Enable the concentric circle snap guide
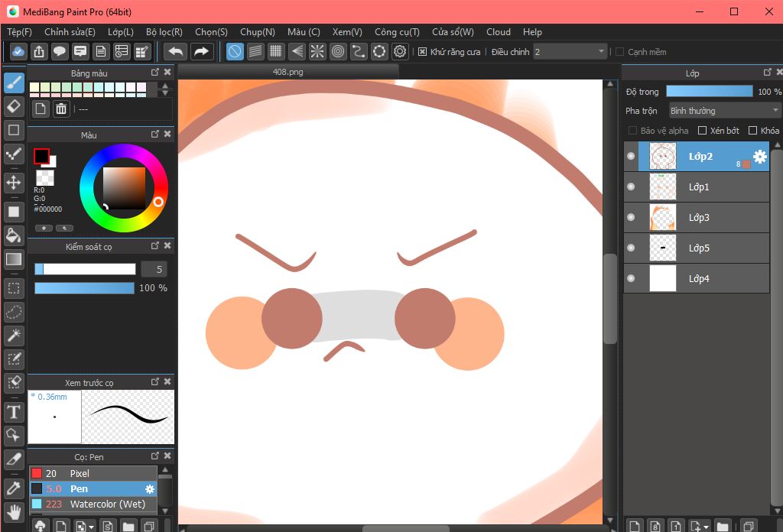This screenshot has width=783, height=532. (338, 51)
